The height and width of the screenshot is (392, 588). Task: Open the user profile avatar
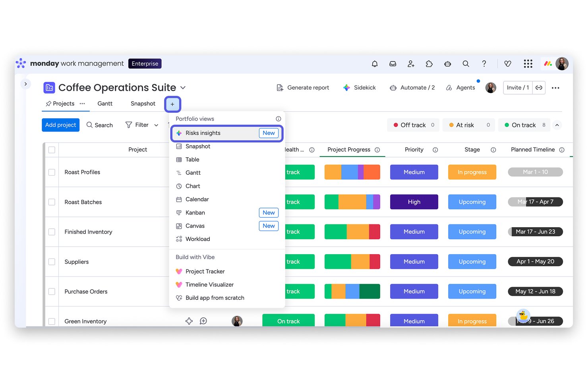tap(562, 64)
